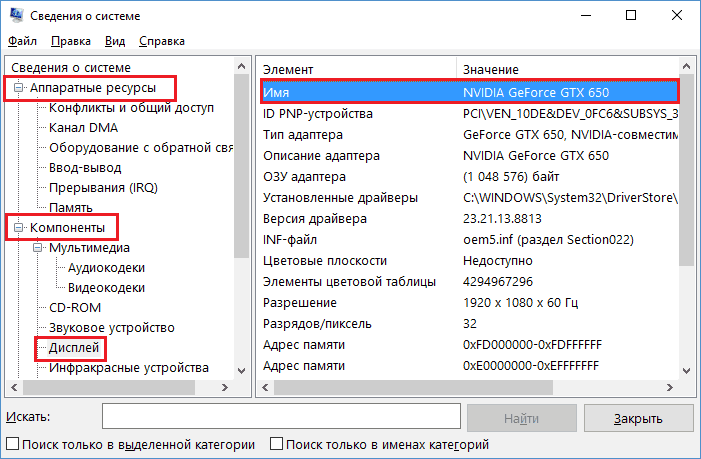Select Память in the tree
Image resolution: width=701 pixels, height=459 pixels.
71,207
